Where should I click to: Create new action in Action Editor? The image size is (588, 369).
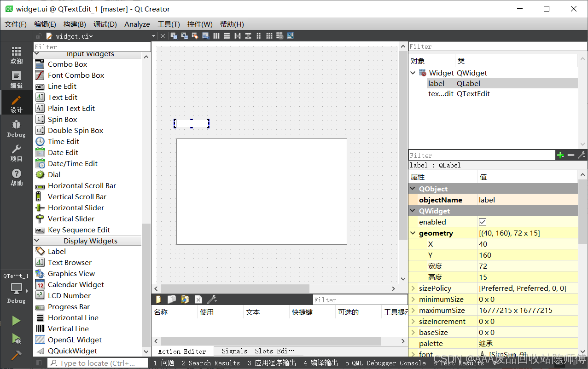point(158,300)
